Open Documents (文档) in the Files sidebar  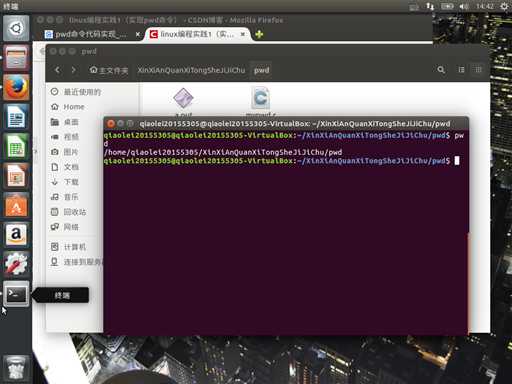tap(65, 167)
